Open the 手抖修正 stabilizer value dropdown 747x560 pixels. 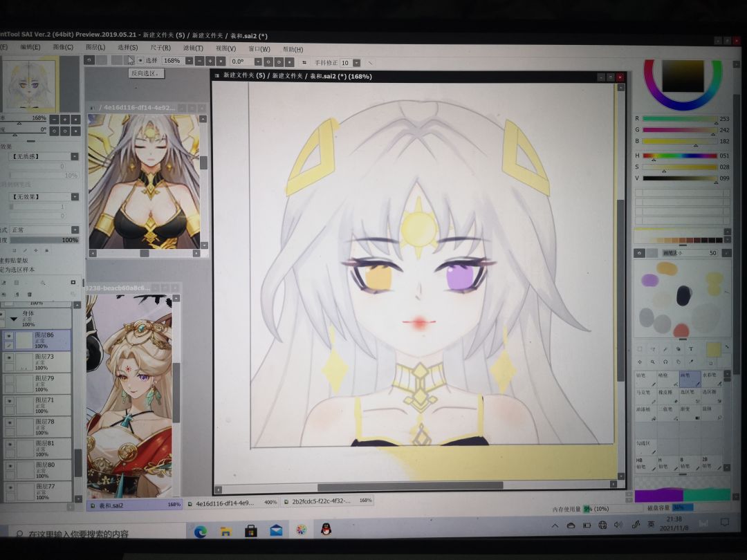pyautogui.click(x=356, y=63)
